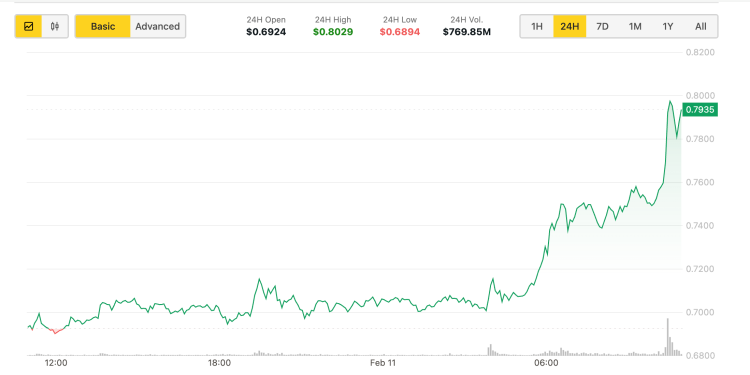Click the 0.6800 price axis label
The image size is (750, 375).
coord(700,355)
